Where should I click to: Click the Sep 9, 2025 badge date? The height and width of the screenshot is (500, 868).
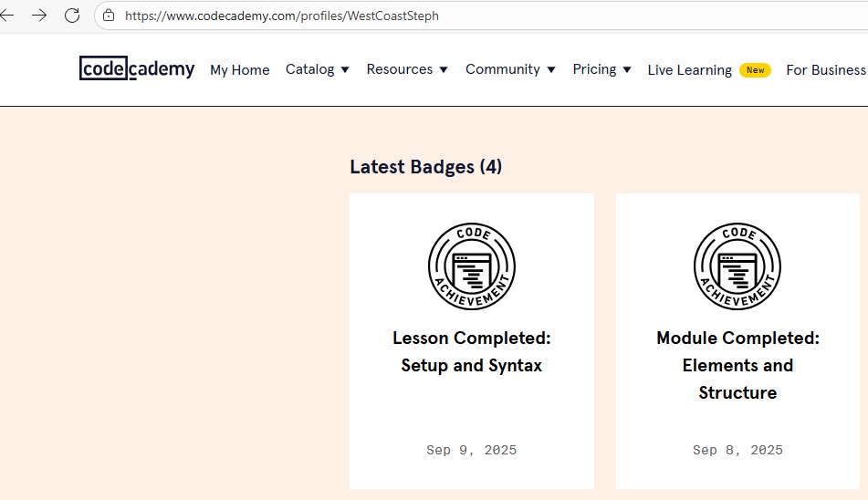pyautogui.click(x=472, y=450)
